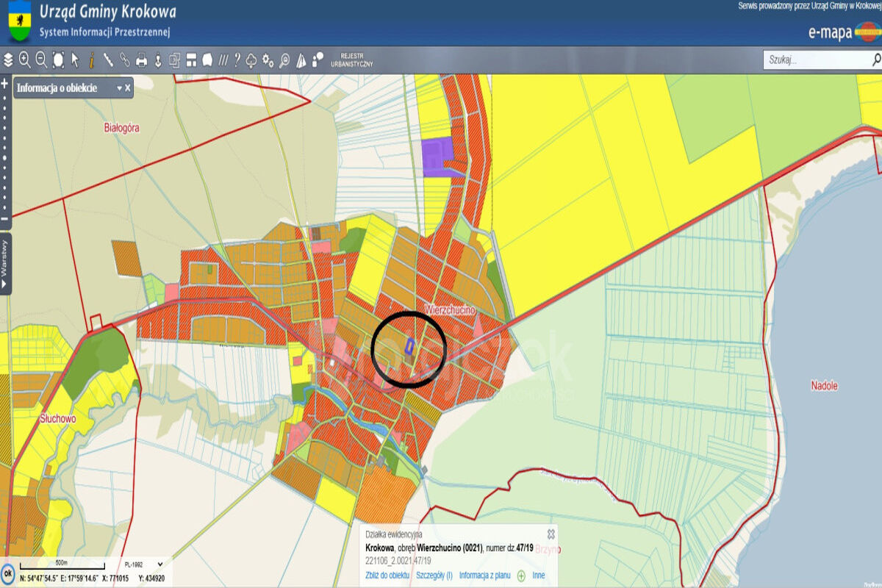882x588 pixels.
Task: Click into the Szukaj search field
Action: click(816, 60)
